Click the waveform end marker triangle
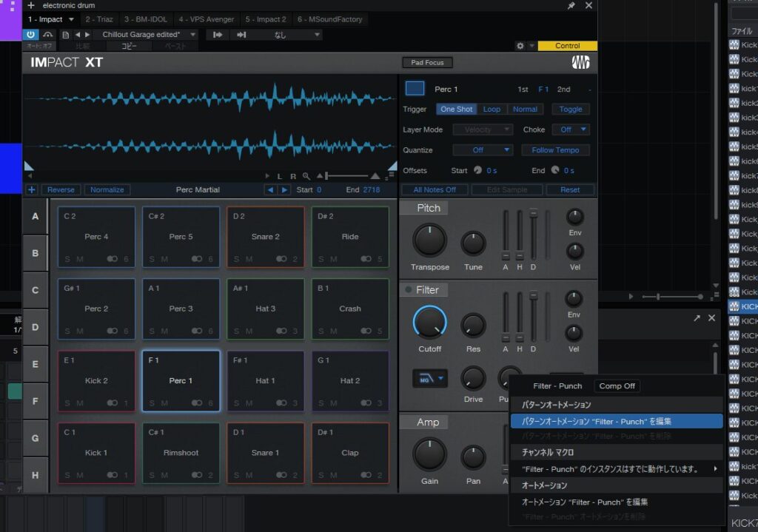 pos(392,166)
